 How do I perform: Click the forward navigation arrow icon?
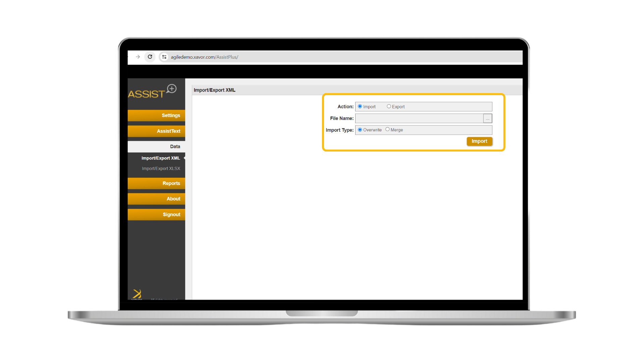138,57
